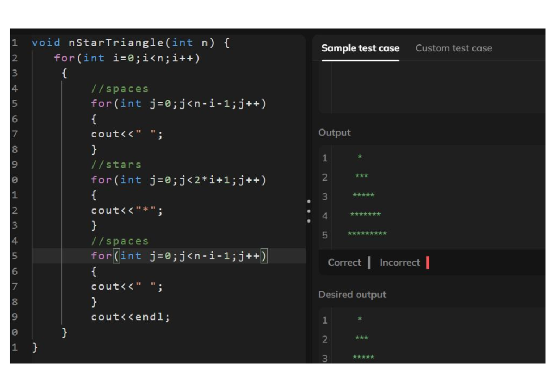Click the outer for loop with i<n

pyautogui.click(x=127, y=58)
